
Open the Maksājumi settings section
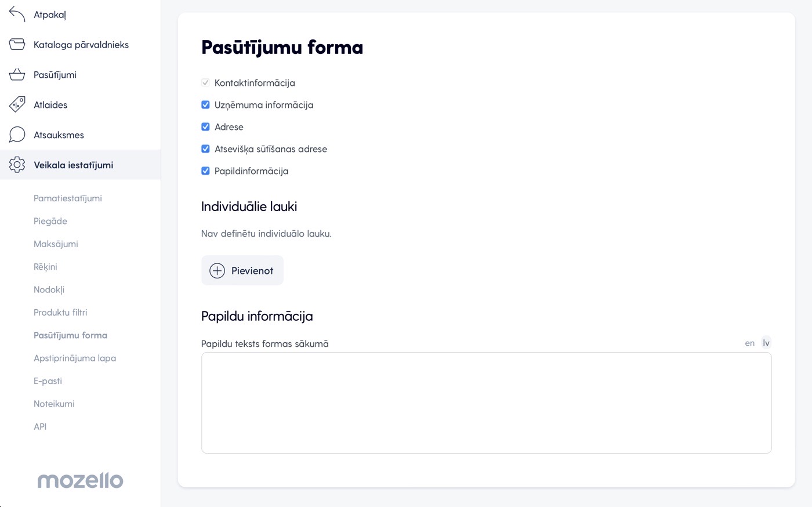point(56,244)
